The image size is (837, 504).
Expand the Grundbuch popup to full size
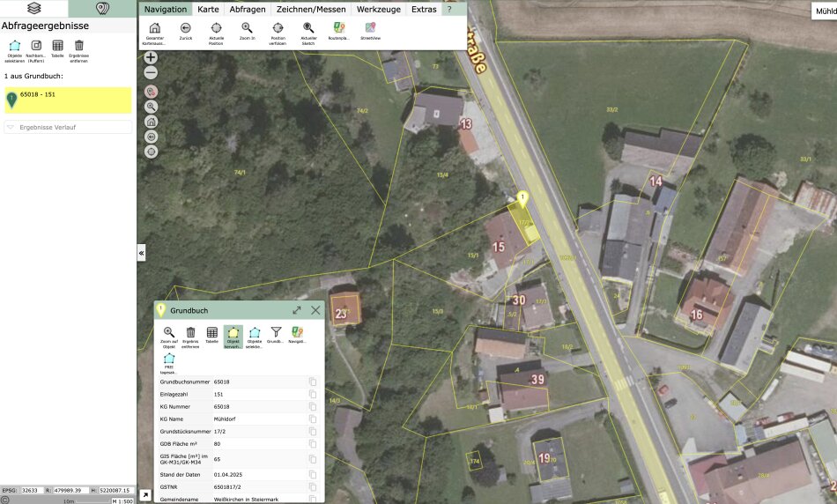297,310
